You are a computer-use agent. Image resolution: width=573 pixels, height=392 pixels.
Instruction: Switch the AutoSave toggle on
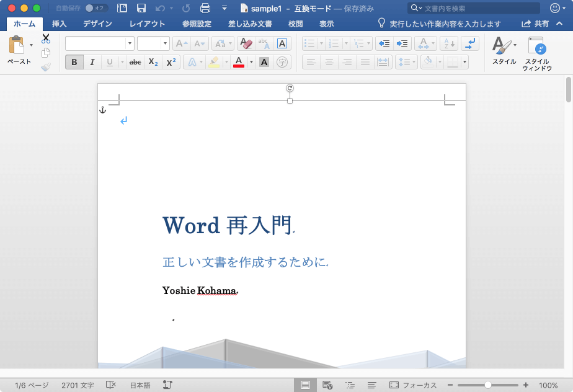(96, 8)
